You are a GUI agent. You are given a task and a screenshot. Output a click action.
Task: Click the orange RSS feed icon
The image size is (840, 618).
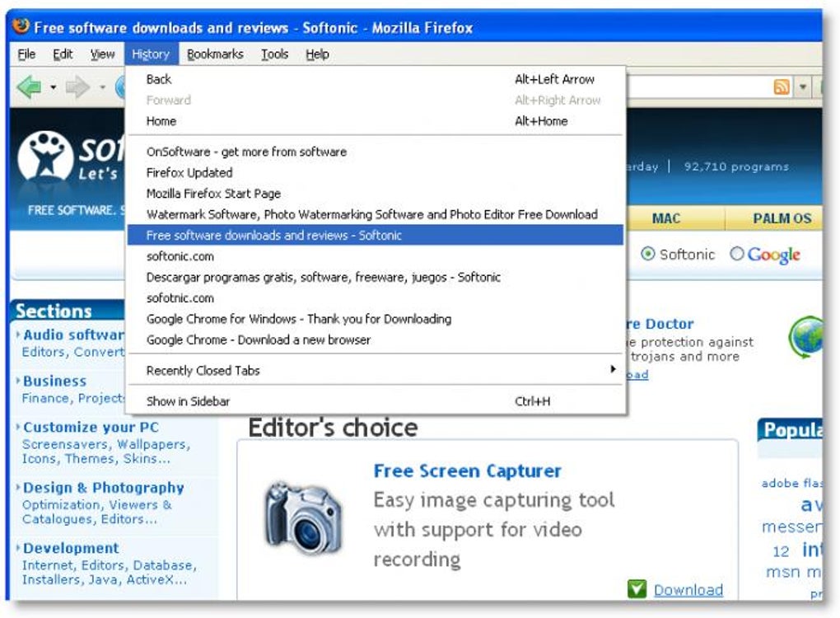click(x=782, y=87)
